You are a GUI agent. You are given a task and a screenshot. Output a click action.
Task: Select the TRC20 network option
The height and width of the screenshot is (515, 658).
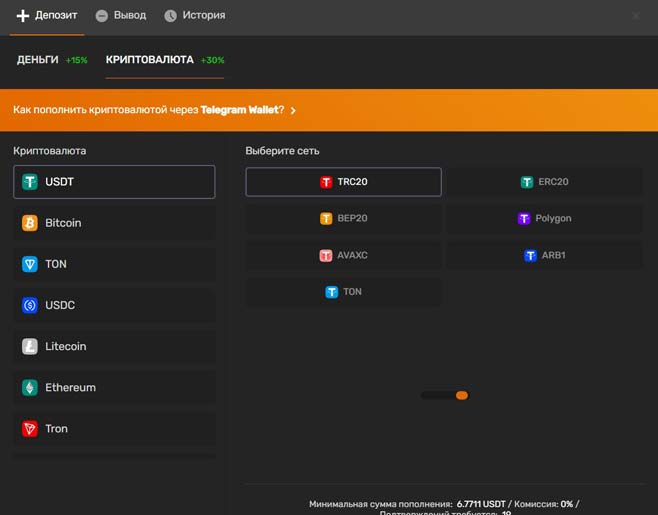[x=343, y=182]
